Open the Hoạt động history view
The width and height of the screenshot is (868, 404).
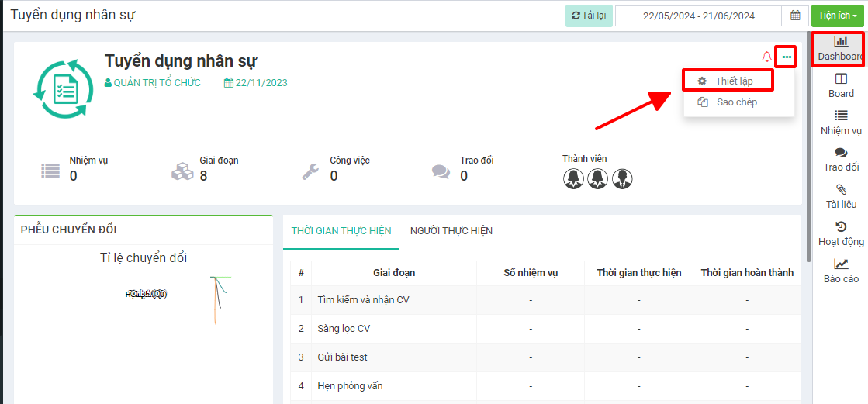tap(840, 233)
